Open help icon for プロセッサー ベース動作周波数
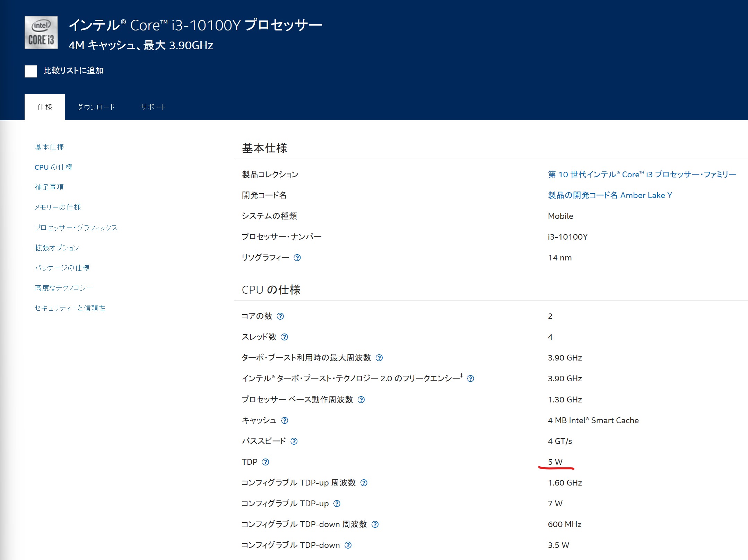This screenshot has width=748, height=560. pos(361,400)
